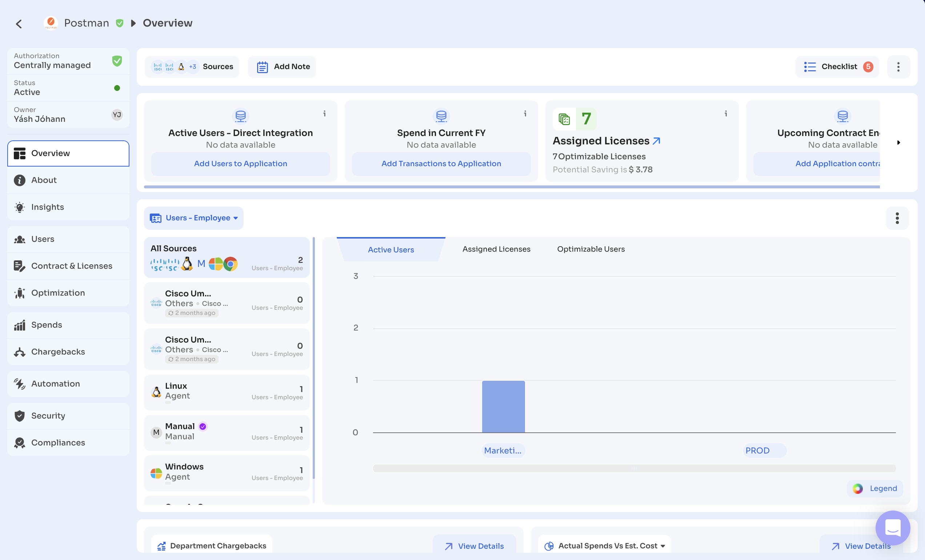Advance the metric cards with right arrow
Viewport: 925px width, 560px height.
(x=899, y=143)
